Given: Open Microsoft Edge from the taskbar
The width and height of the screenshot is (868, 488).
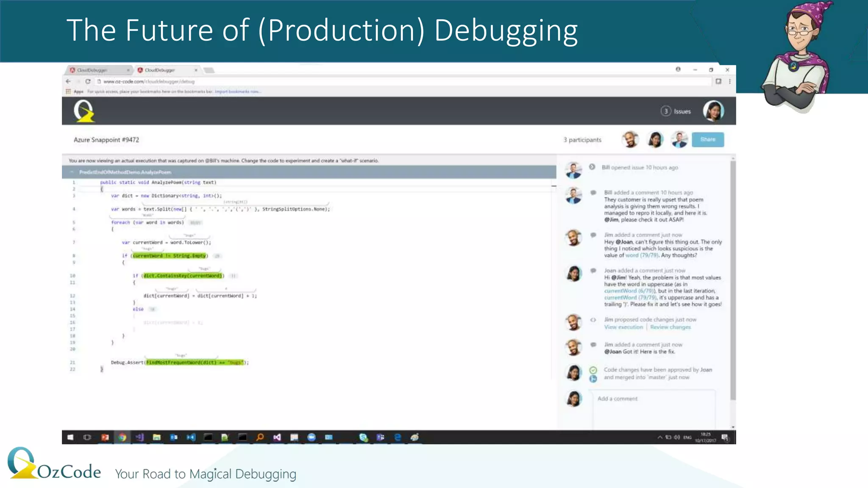Looking at the screenshot, I should pos(398,437).
